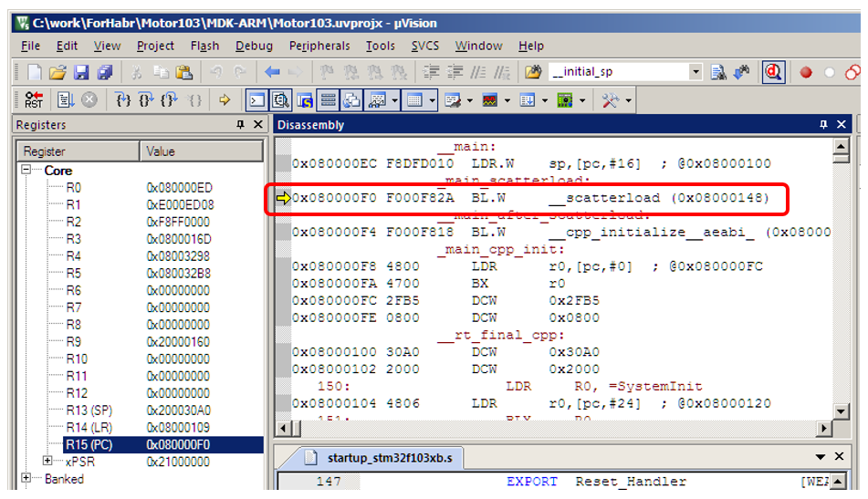Open the Project menu
This screenshot has height=499, width=868.
pyautogui.click(x=155, y=46)
